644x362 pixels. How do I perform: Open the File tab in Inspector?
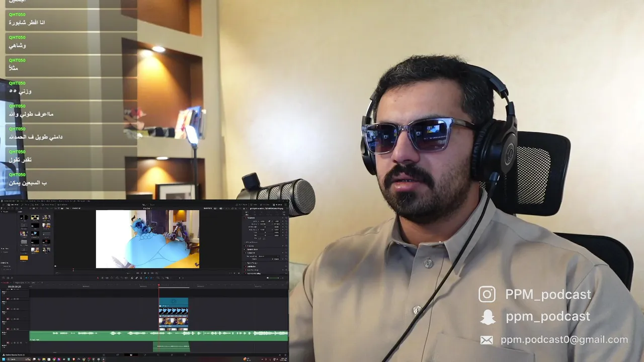pos(284,214)
